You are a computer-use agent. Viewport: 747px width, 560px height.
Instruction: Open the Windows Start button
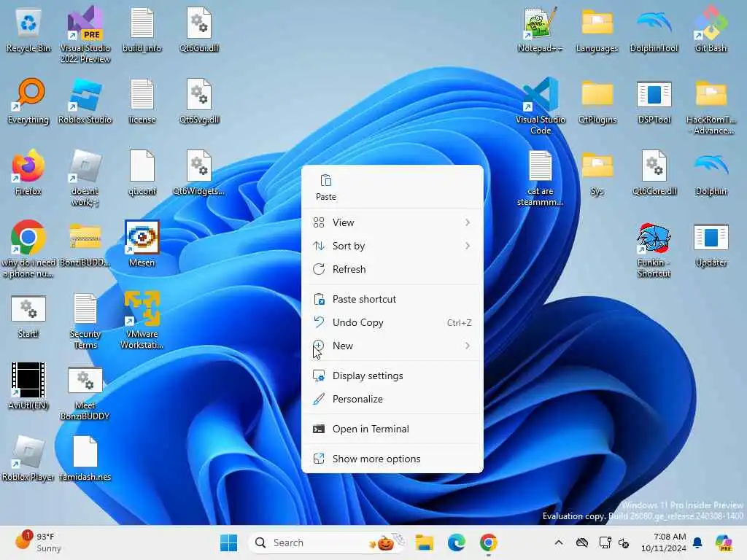[x=228, y=542]
